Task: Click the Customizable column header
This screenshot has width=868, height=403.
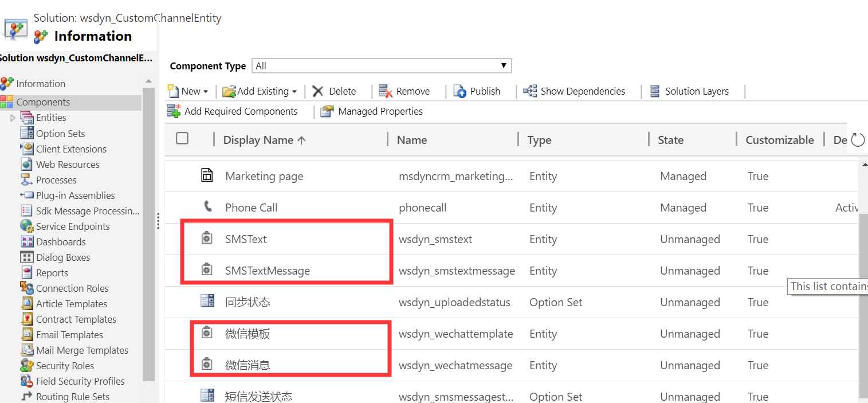Action: click(780, 140)
